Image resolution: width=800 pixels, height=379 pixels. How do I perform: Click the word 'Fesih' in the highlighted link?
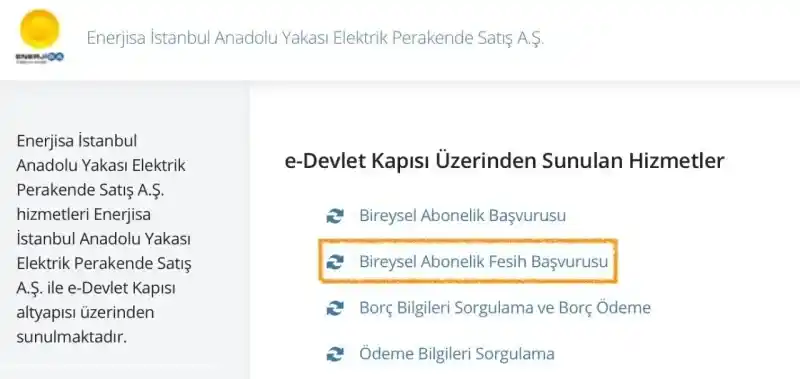pos(508,262)
